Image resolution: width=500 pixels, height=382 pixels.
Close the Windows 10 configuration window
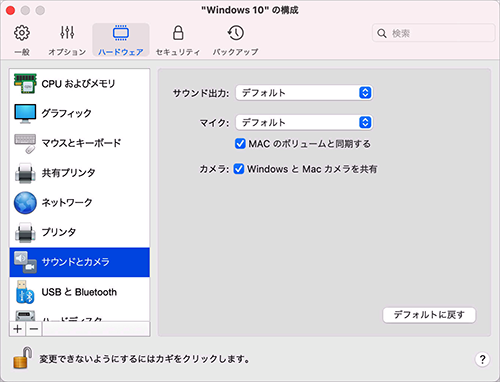click(10, 10)
